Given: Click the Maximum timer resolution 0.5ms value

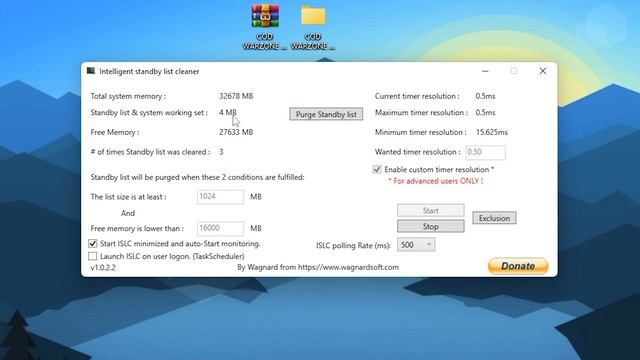Looking at the screenshot, I should [485, 113].
